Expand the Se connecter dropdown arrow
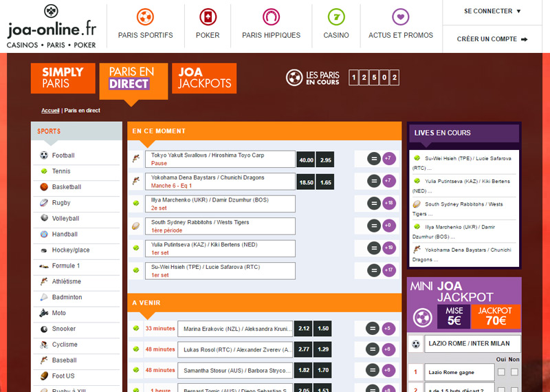Screen dimensions: 550x392 pyautogui.click(x=519, y=11)
